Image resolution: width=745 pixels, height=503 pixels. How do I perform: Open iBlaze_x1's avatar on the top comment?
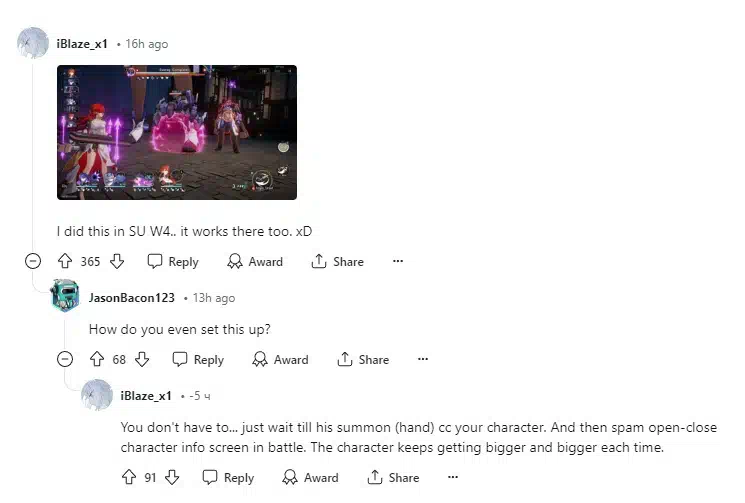pyautogui.click(x=33, y=43)
